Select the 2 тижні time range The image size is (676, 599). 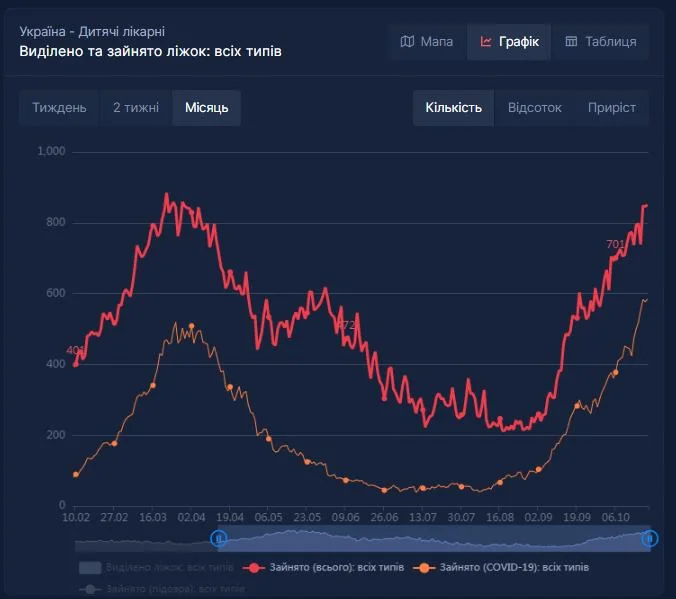click(135, 108)
